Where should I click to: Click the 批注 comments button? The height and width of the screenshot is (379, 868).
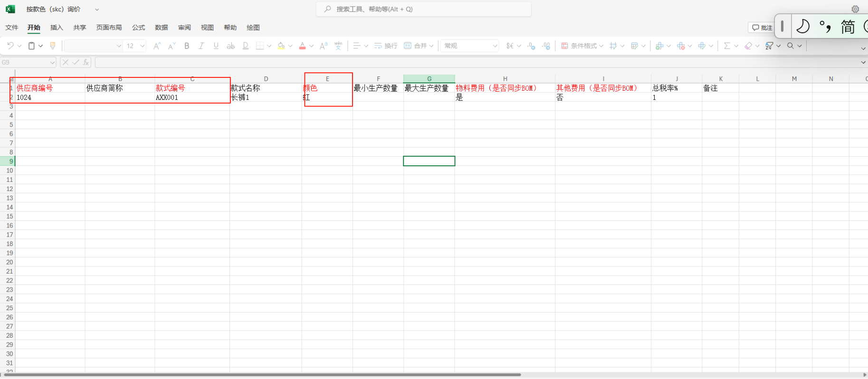[762, 28]
